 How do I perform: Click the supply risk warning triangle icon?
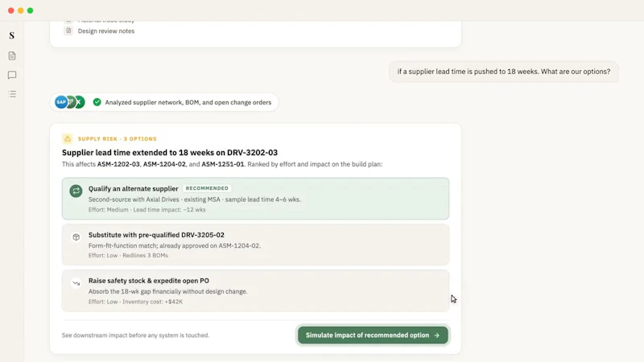tap(68, 138)
